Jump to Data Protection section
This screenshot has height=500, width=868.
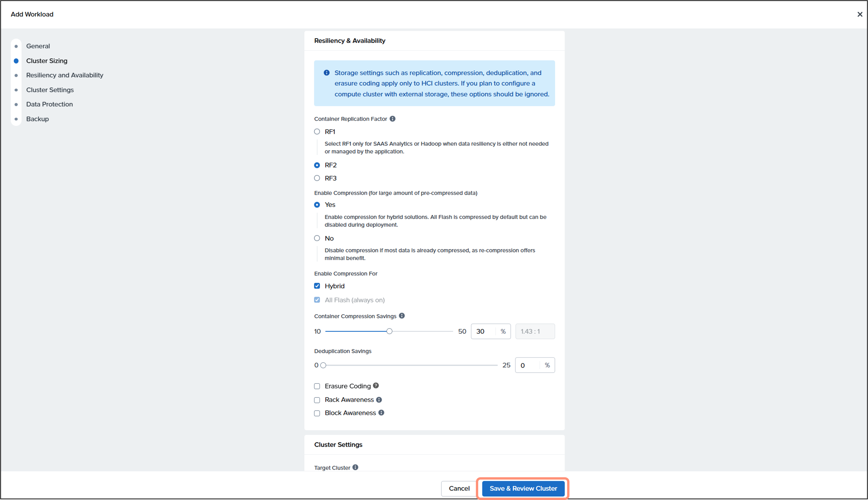(x=49, y=104)
